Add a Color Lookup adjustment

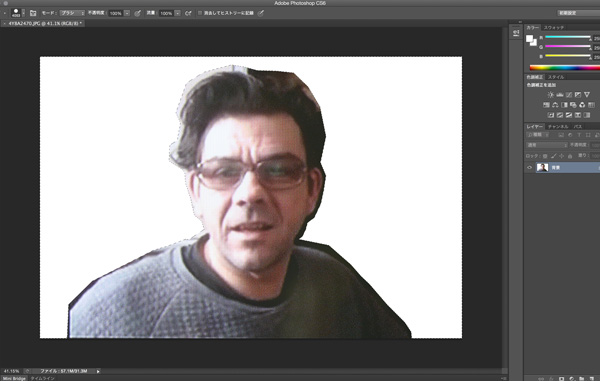(591, 105)
